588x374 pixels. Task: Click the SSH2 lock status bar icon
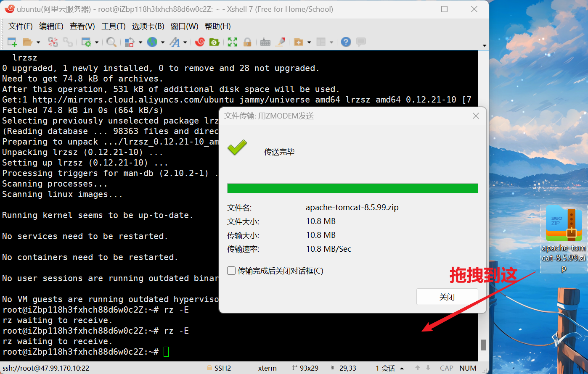(x=209, y=368)
